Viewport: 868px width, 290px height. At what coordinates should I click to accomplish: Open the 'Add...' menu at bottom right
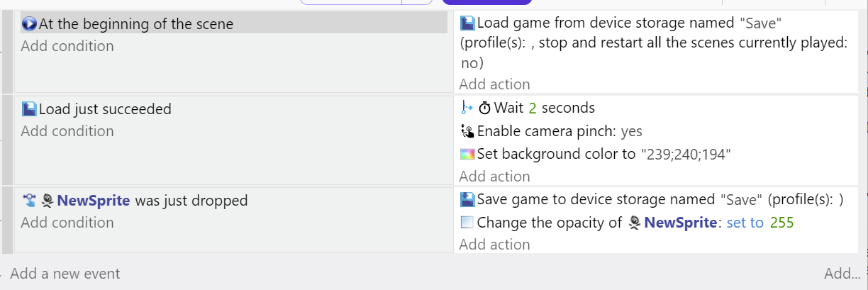click(842, 274)
